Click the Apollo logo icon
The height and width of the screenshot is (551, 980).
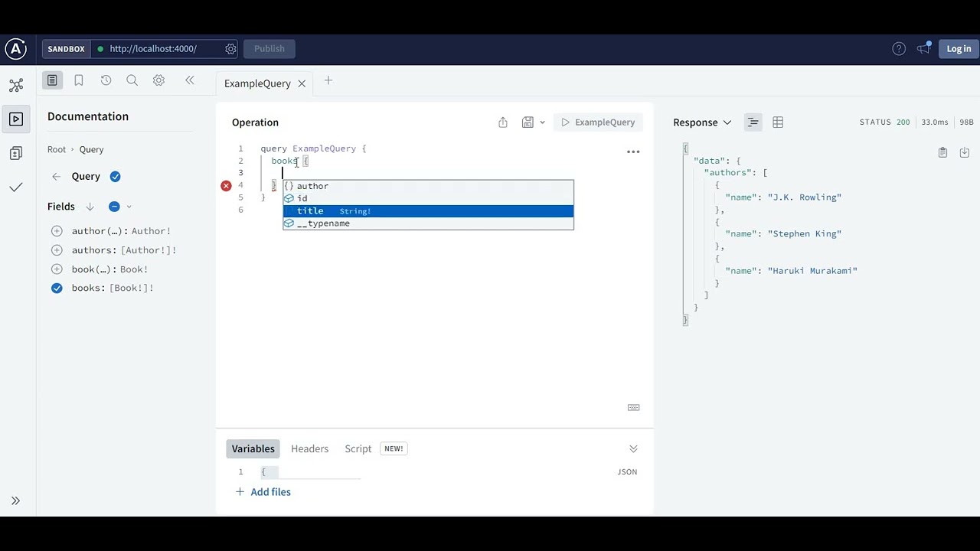pyautogui.click(x=15, y=49)
